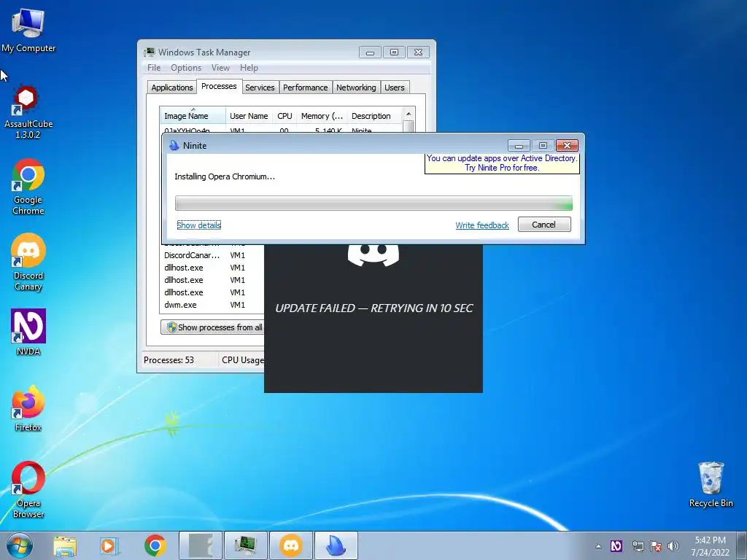Close the Ninite window
The height and width of the screenshot is (560, 747).
567,145
